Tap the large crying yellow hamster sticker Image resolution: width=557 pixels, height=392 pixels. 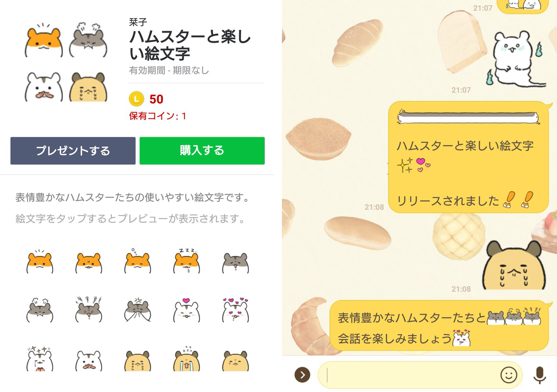point(514,265)
